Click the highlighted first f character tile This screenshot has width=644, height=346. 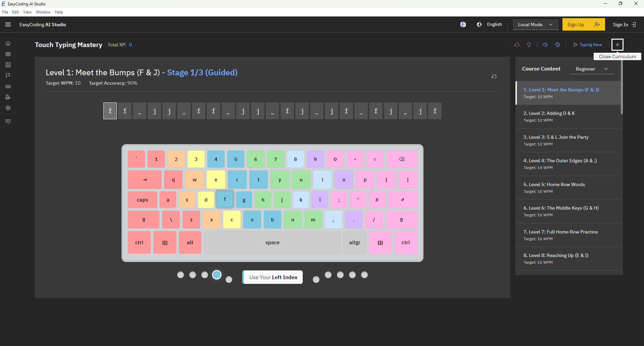[x=110, y=111]
